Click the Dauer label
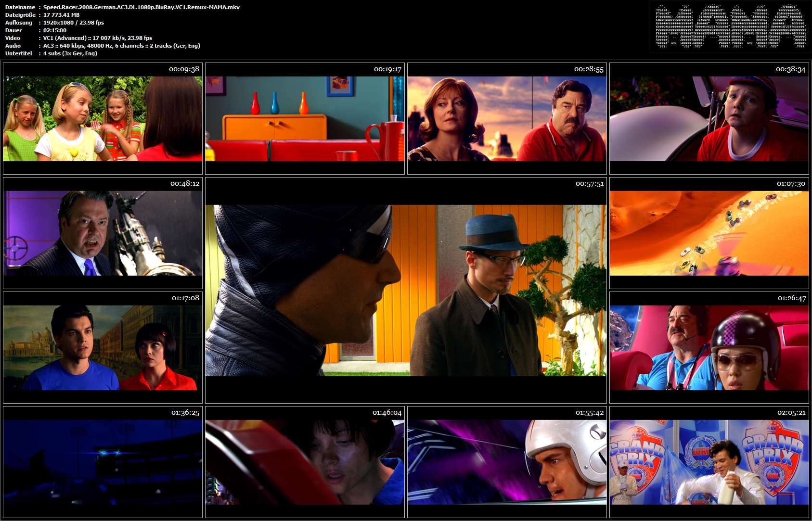Viewport: 812px width, 521px height. point(13,30)
